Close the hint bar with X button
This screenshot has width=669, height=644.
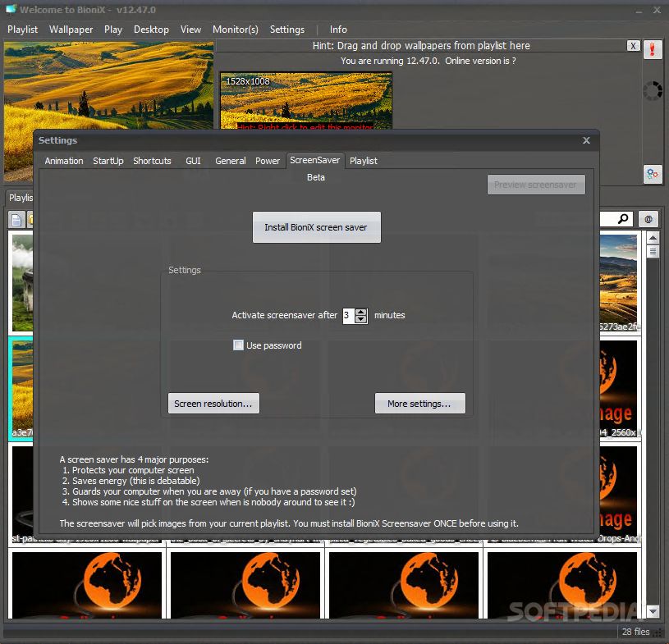coord(633,46)
